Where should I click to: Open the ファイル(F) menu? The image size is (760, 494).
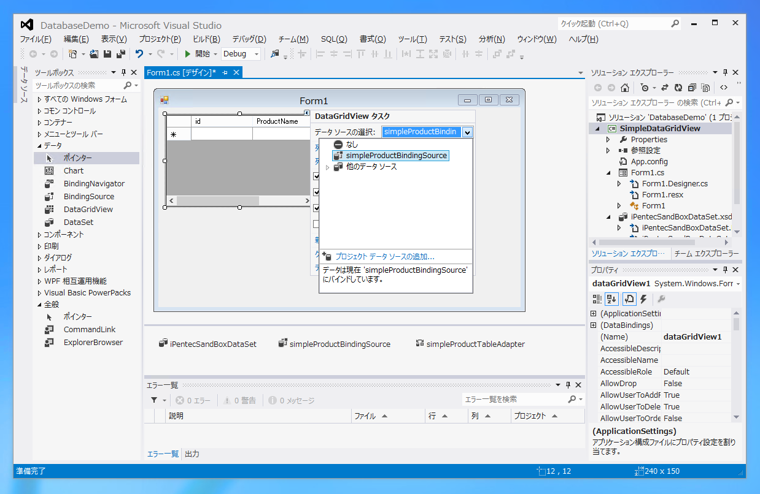pyautogui.click(x=35, y=39)
